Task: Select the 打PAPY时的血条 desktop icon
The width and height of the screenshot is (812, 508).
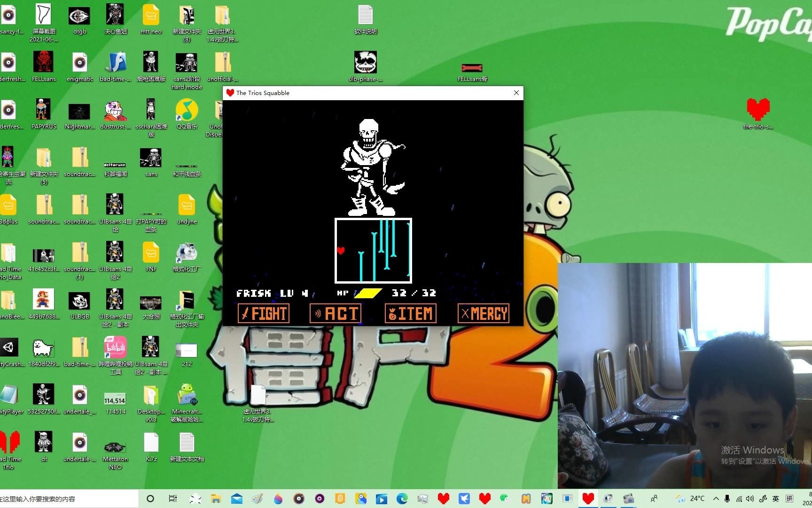Action: pyautogui.click(x=151, y=222)
